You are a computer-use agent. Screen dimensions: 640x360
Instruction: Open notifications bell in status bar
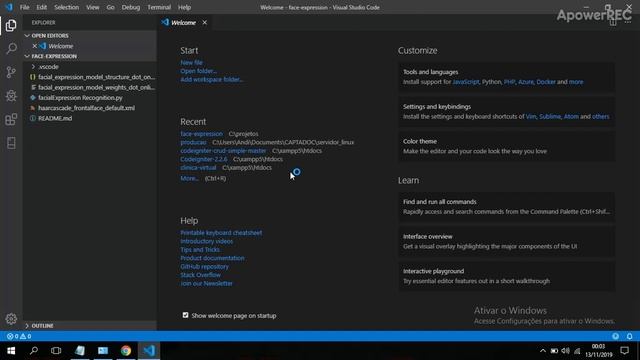tap(629, 336)
